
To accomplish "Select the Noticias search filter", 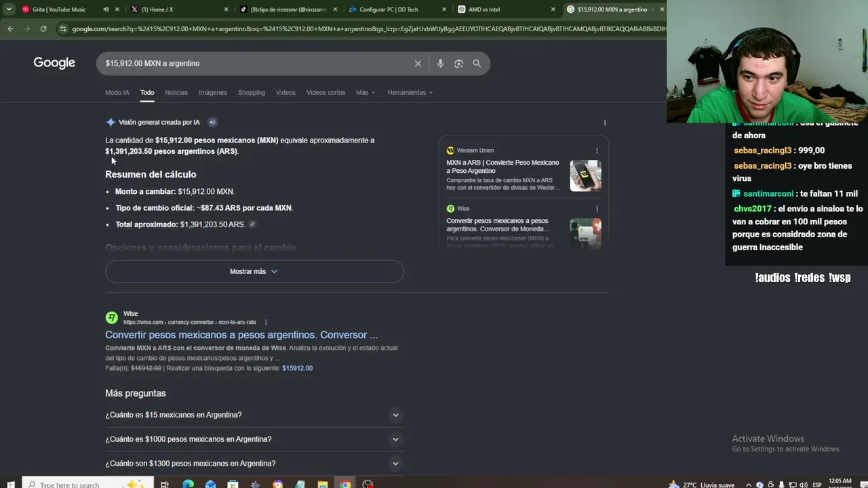I will (176, 92).
